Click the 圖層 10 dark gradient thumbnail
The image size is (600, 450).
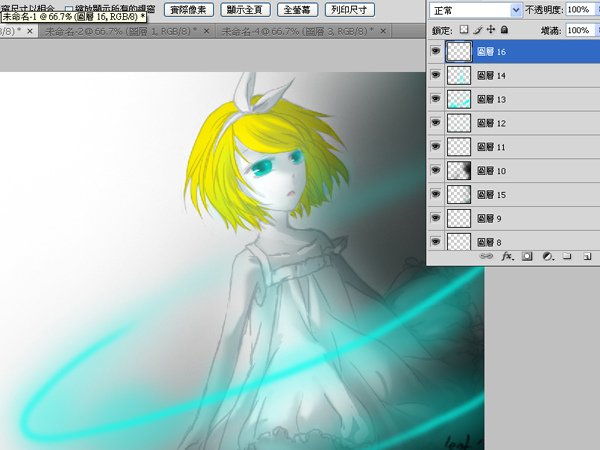(459, 171)
